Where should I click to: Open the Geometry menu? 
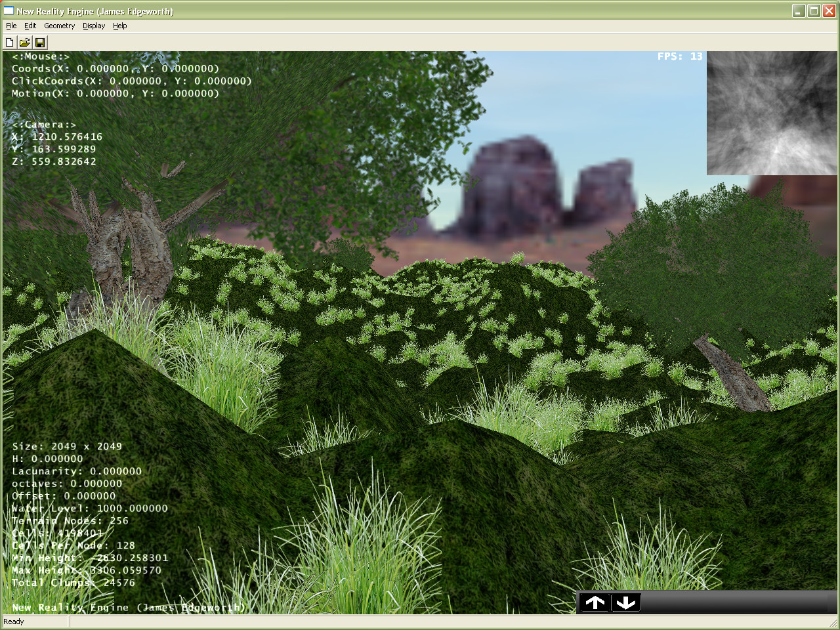click(59, 26)
